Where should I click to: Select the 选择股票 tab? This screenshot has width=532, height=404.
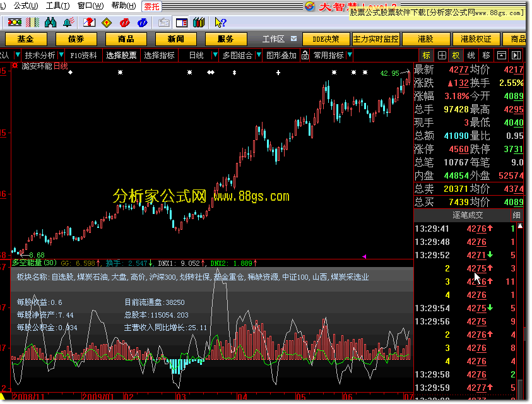tap(121, 56)
